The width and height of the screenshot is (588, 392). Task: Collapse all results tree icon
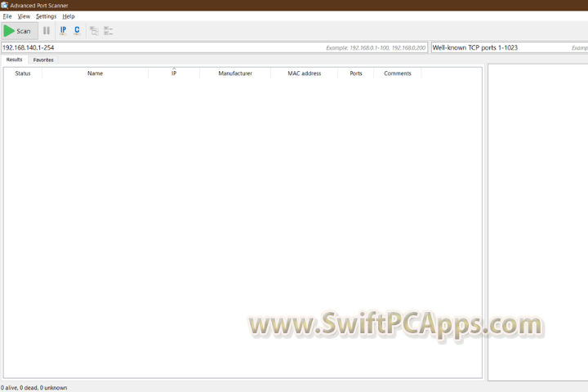108,31
